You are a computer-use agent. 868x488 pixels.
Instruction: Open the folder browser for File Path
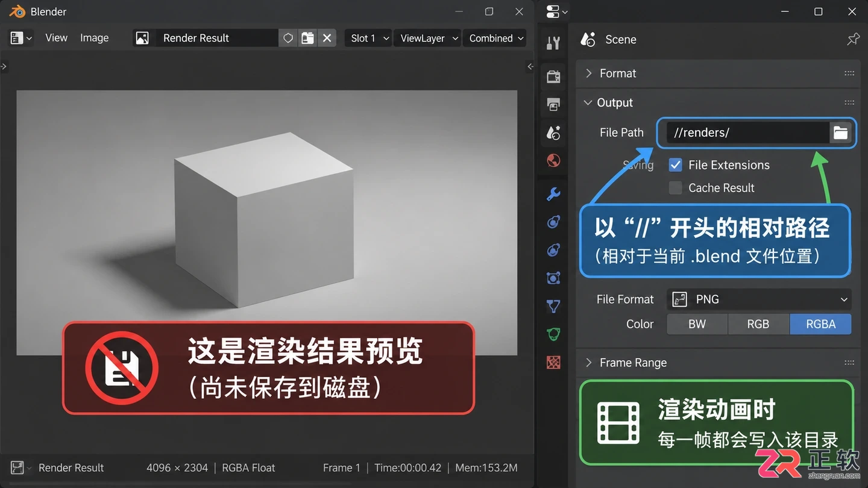point(840,133)
